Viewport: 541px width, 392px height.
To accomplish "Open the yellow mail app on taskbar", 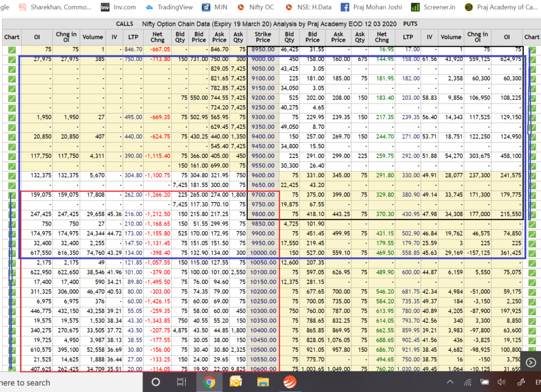I will pyautogui.click(x=236, y=382).
